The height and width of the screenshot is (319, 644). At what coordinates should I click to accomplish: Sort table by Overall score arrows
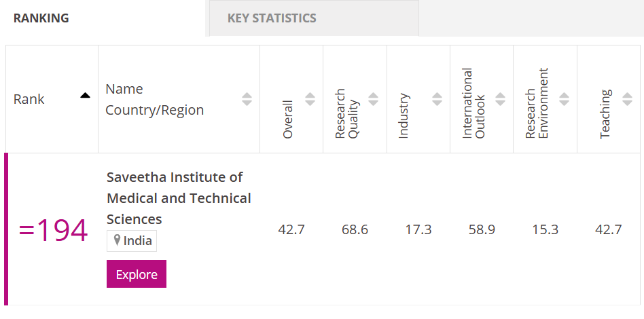click(x=310, y=99)
